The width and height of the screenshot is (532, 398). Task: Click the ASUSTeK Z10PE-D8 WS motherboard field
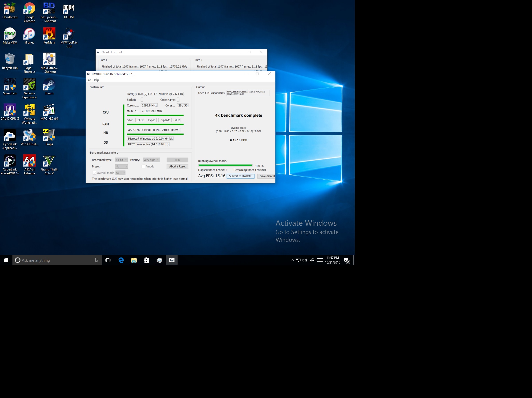click(x=153, y=130)
